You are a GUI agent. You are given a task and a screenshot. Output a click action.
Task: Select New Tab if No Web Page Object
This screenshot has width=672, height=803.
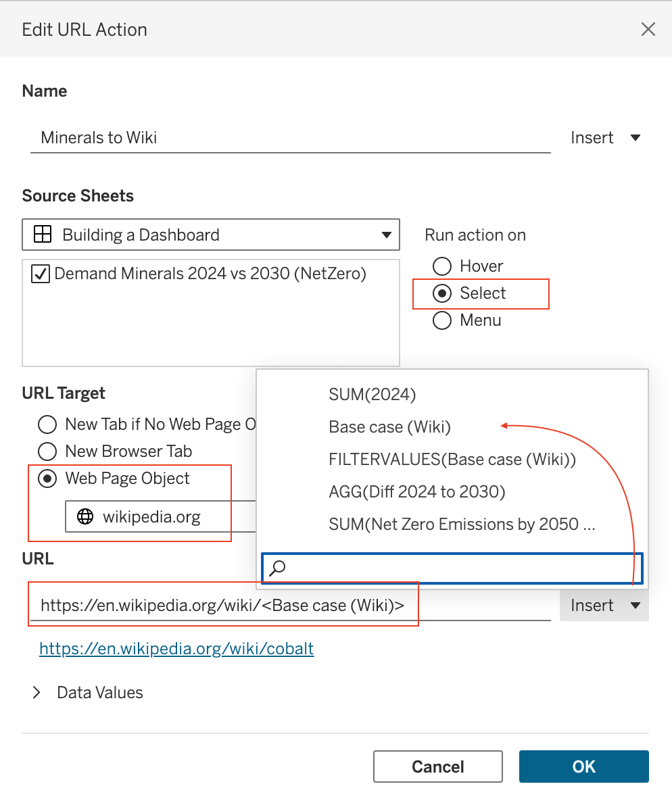[47, 424]
